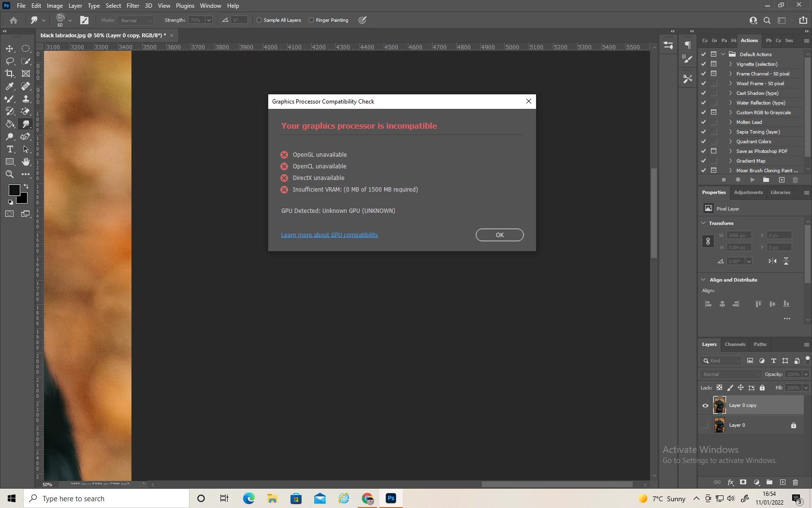This screenshot has width=812, height=508.
Task: Select the Smudge tool
Action: point(26,124)
